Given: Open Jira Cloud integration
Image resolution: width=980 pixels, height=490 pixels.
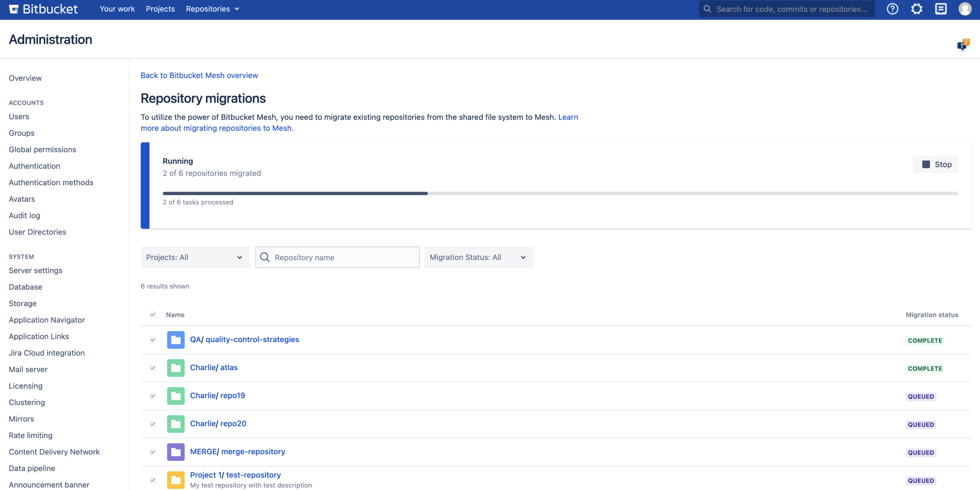Looking at the screenshot, I should click(x=47, y=353).
